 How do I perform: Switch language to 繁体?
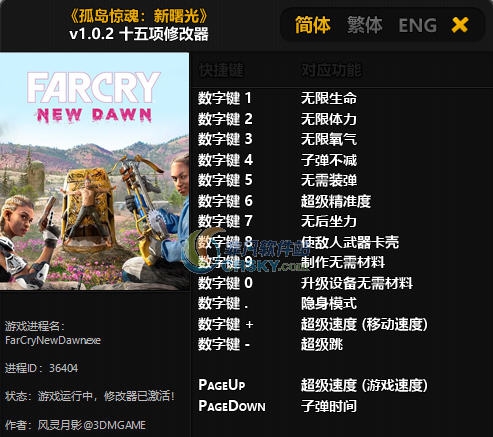[364, 25]
